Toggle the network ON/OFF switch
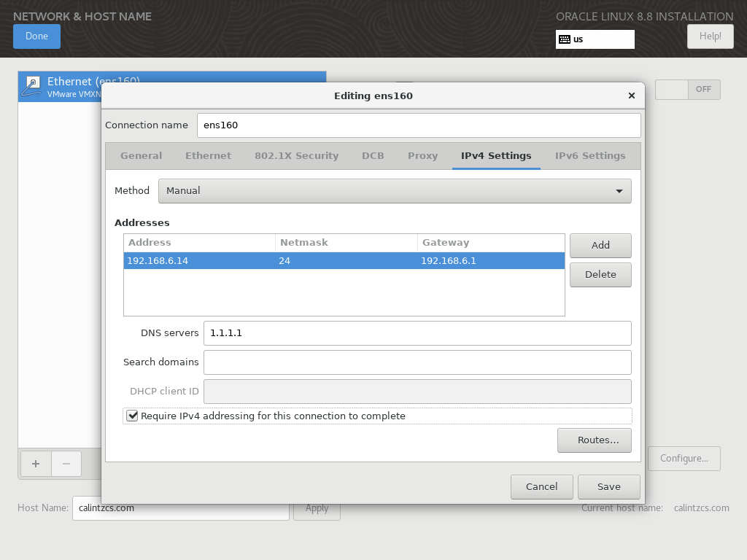This screenshot has height=560, width=747. coord(687,90)
